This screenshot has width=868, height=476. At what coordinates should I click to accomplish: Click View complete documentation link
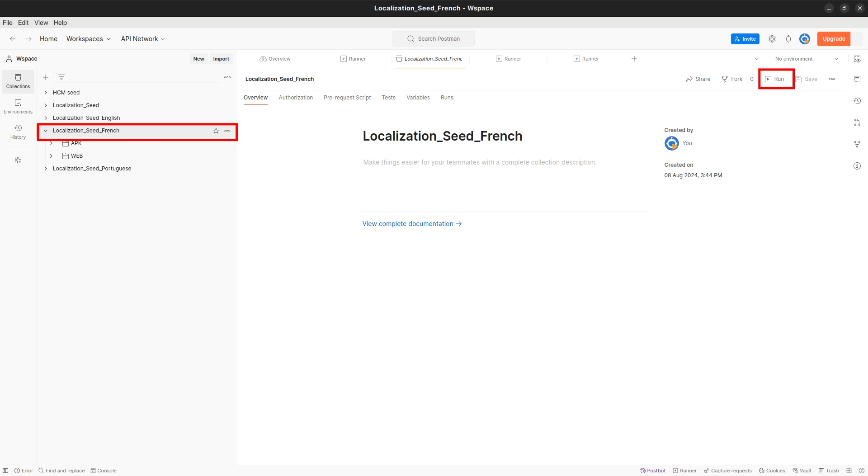coord(412,224)
